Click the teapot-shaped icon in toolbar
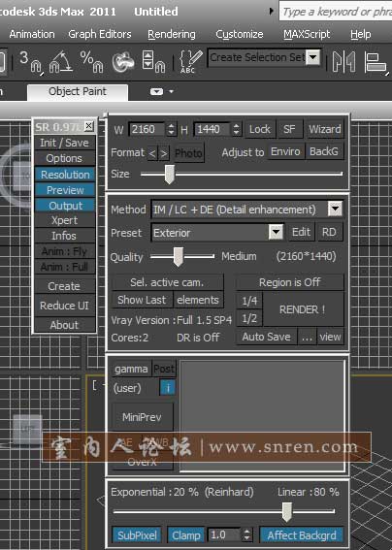The height and width of the screenshot is (550, 392). click(x=123, y=61)
